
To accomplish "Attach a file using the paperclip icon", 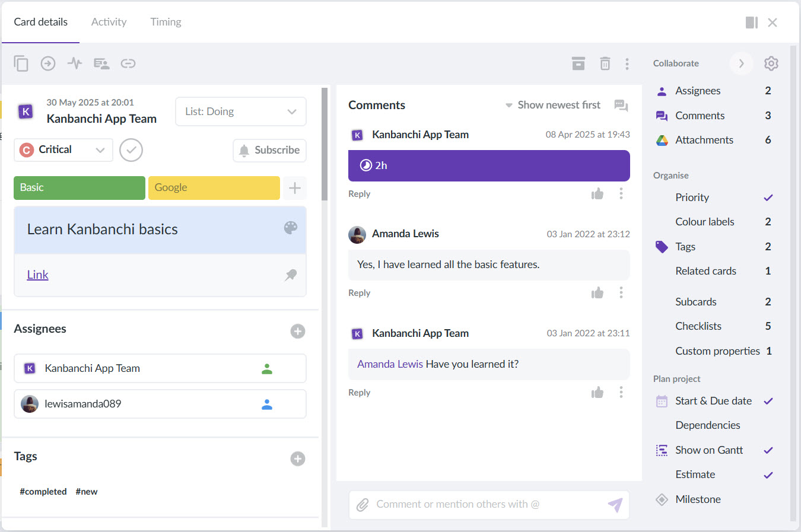I will [363, 505].
